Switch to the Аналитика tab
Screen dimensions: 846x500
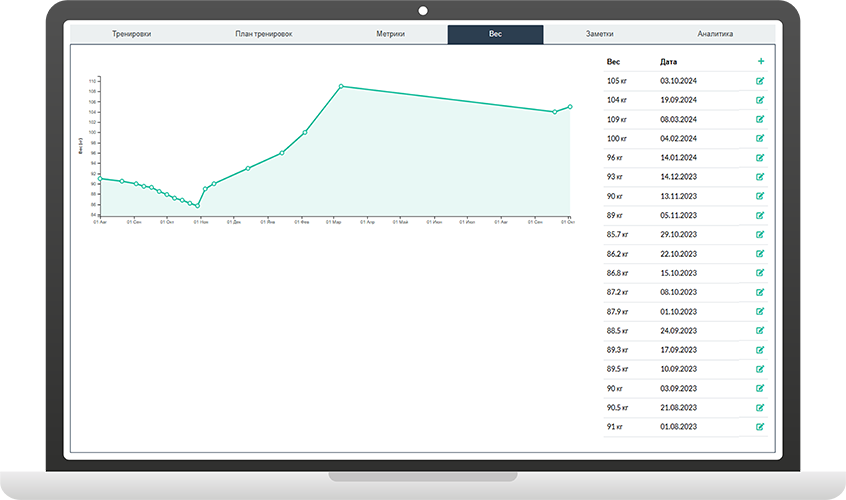click(x=715, y=35)
